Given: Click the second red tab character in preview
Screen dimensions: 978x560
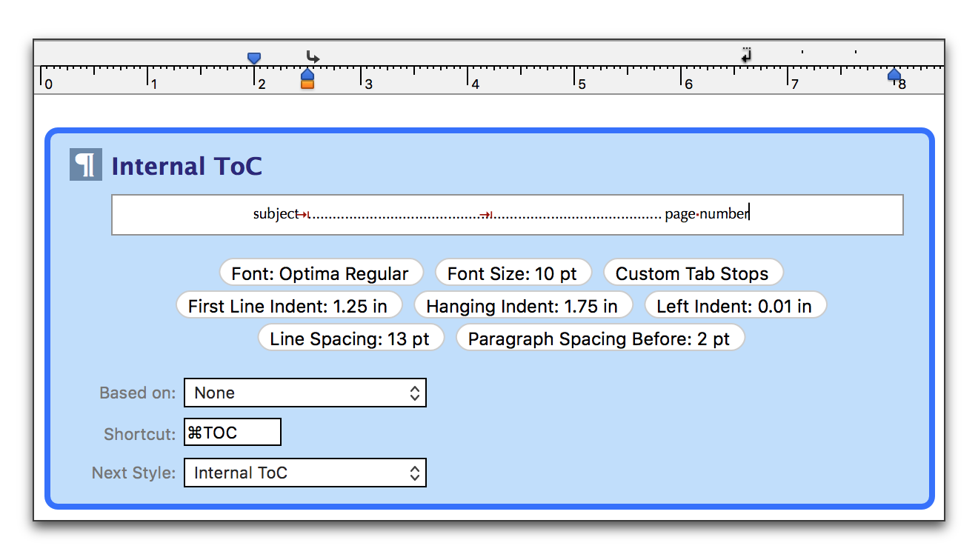Looking at the screenshot, I should (x=486, y=215).
